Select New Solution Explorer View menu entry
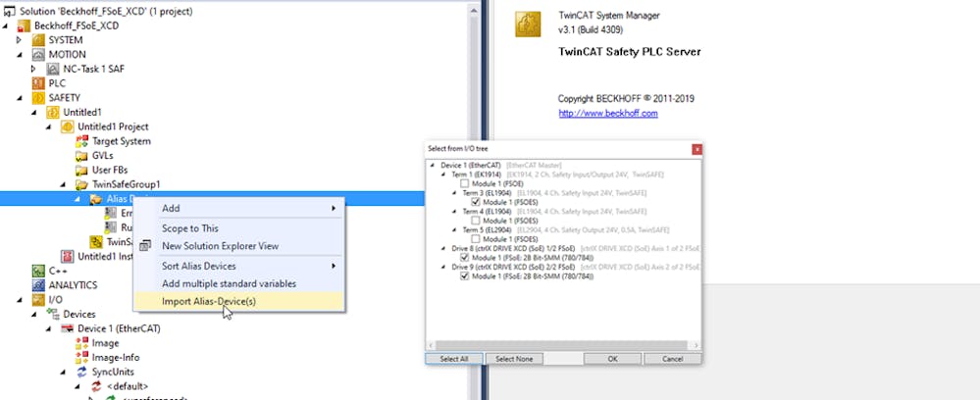Screen dimensions: 980x400 [x=238, y=246]
